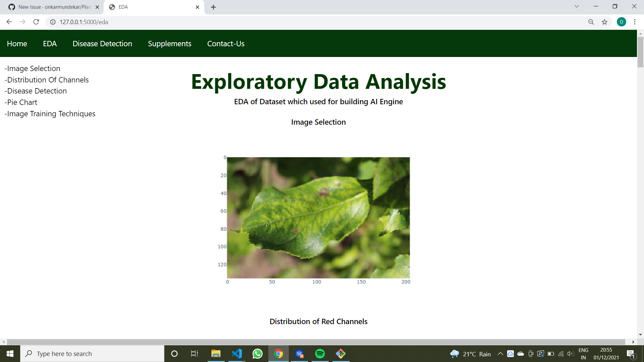The height and width of the screenshot is (362, 644).
Task: Launch Visual Studio Code from the taskbar
Action: coord(237,353)
